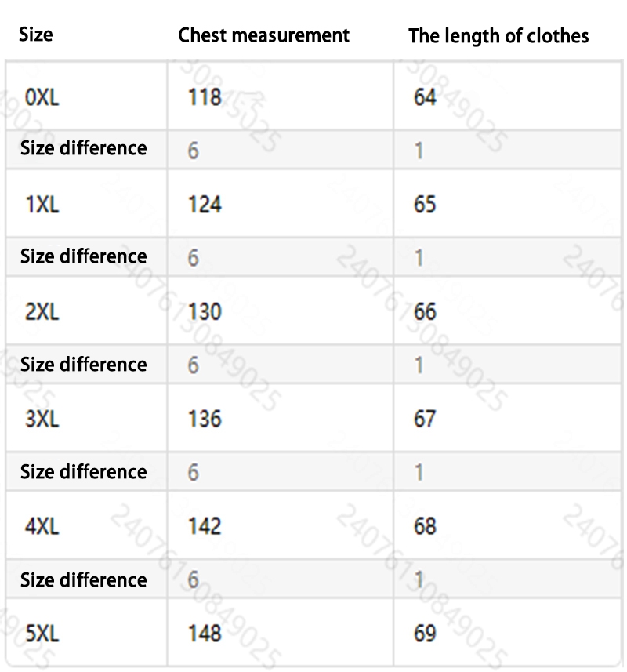Select chest measurement 142
627x672 pixels.
coord(205,525)
